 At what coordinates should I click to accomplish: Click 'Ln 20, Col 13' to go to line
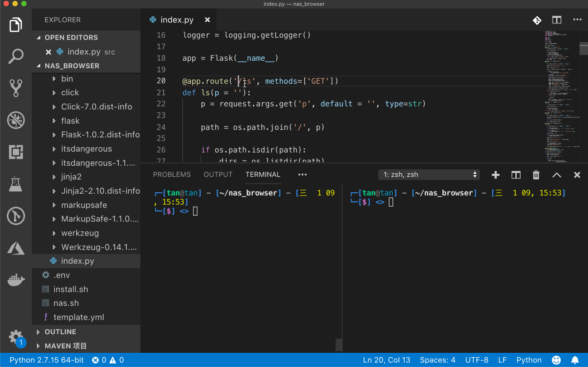(387, 360)
